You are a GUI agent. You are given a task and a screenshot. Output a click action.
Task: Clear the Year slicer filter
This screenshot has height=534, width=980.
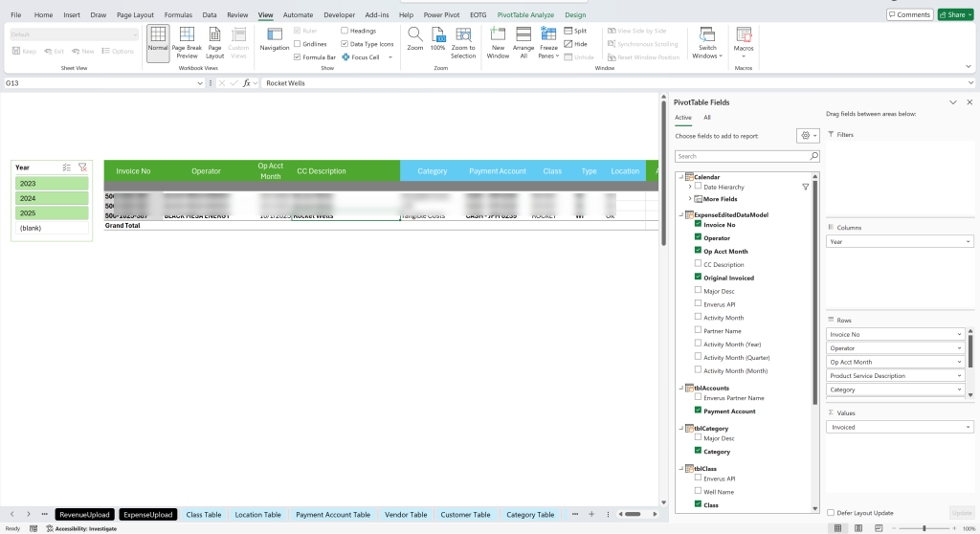point(82,167)
